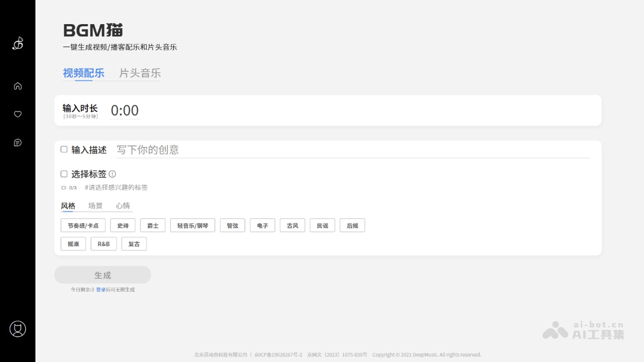Switch to the 场景 tag category
Viewport: 644px width, 362px height.
pos(96,206)
